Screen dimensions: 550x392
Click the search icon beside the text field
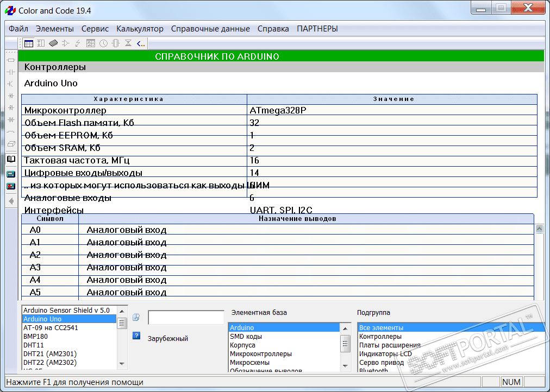click(136, 317)
